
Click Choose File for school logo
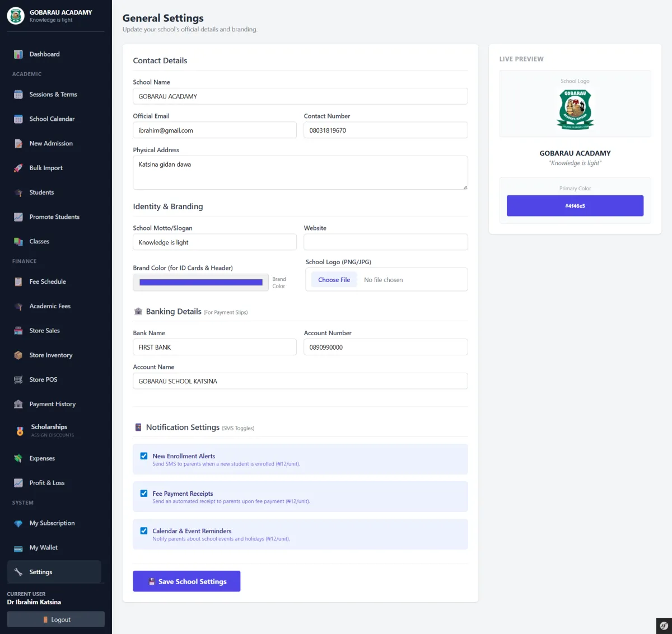(334, 280)
